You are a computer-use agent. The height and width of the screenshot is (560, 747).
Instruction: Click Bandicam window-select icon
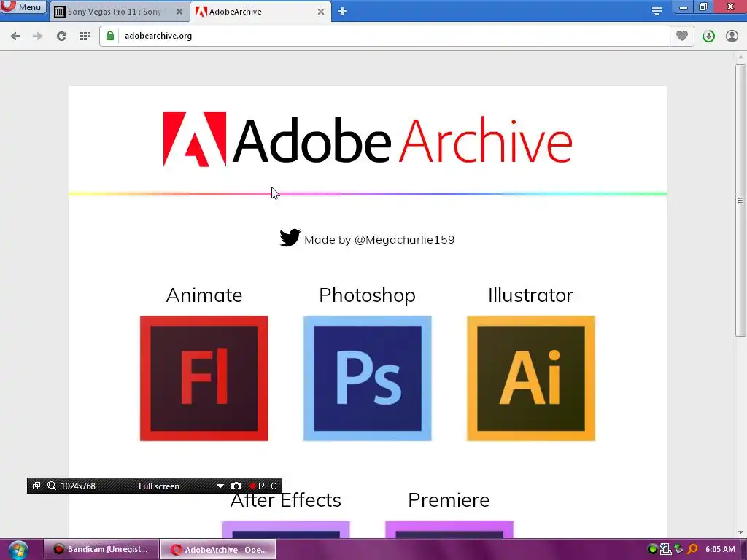click(x=36, y=486)
